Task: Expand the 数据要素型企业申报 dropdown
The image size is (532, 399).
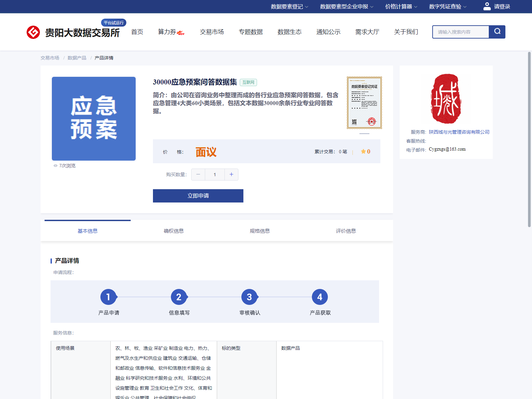Action: click(347, 7)
